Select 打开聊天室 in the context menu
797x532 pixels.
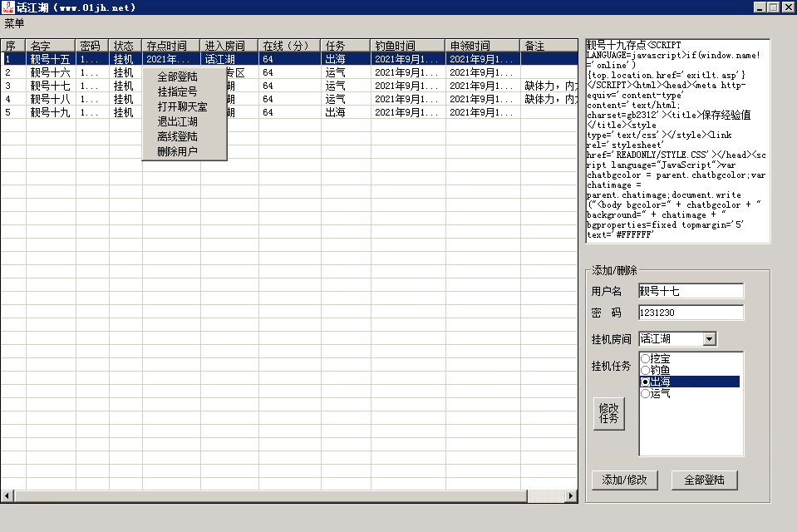[x=183, y=106]
